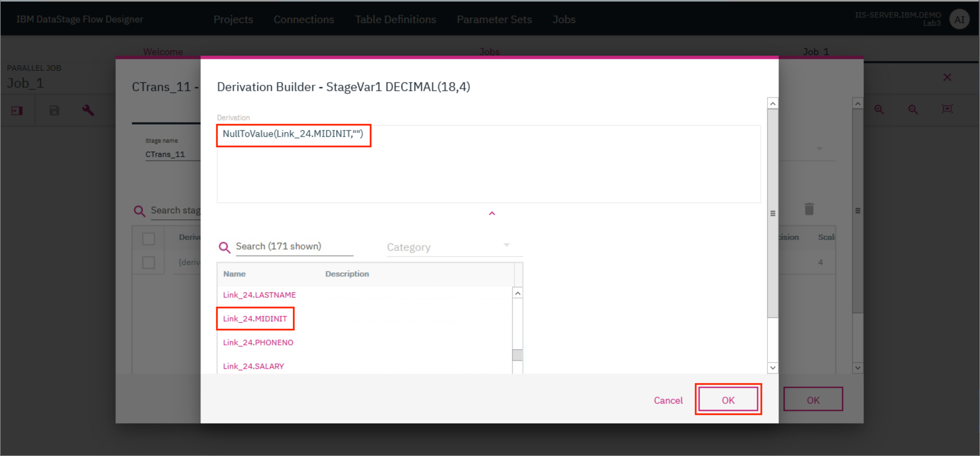Click the Derivation expression text area
This screenshot has height=456, width=980.
tap(489, 164)
